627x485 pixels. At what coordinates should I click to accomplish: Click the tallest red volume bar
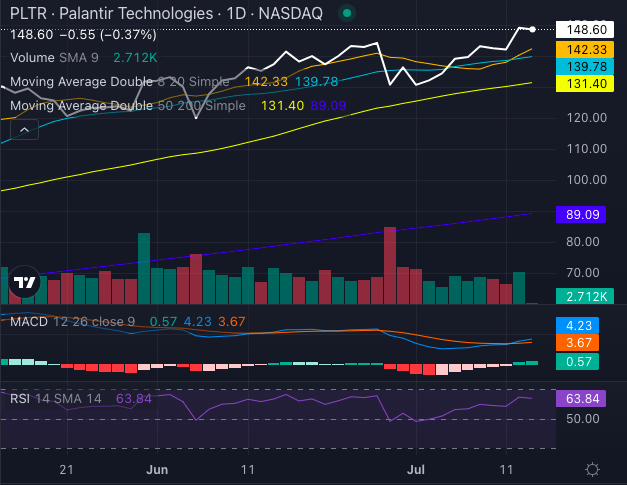390,265
